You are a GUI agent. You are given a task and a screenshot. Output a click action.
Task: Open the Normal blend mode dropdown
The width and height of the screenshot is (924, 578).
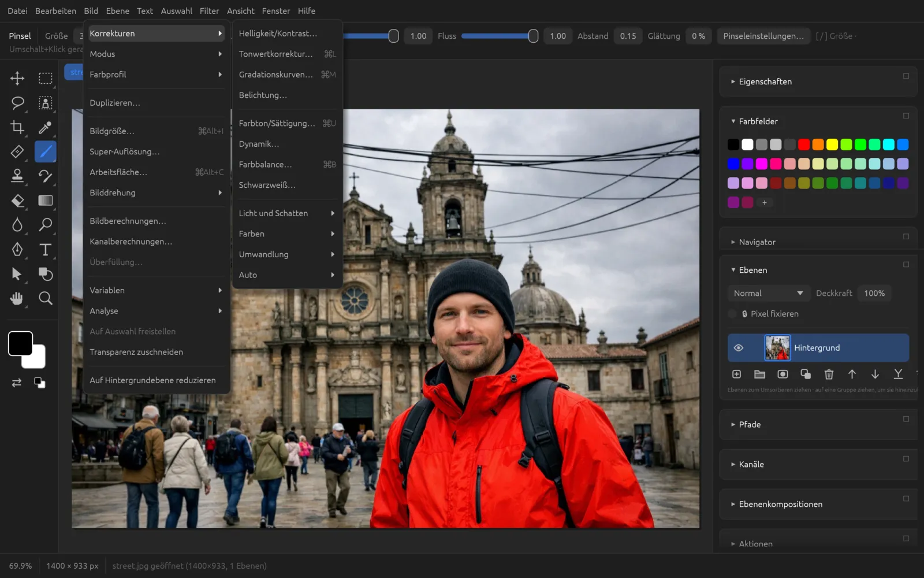767,293
